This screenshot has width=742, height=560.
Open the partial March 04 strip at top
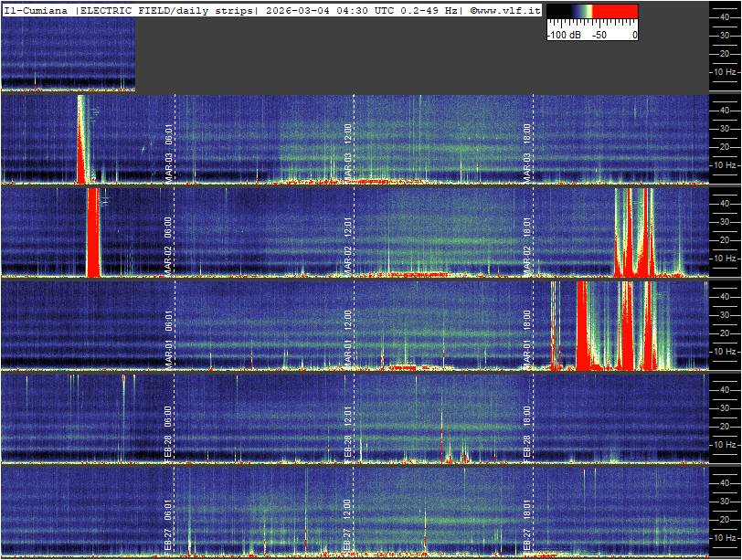69,55
